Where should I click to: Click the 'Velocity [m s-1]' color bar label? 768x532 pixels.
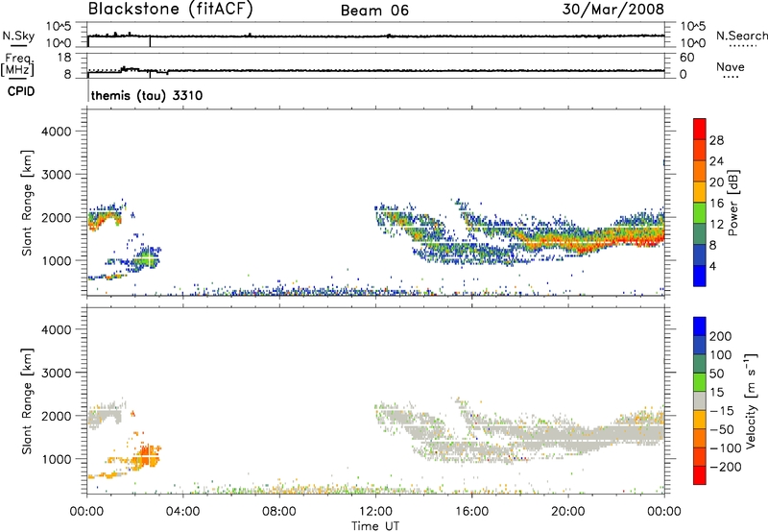coord(750,400)
